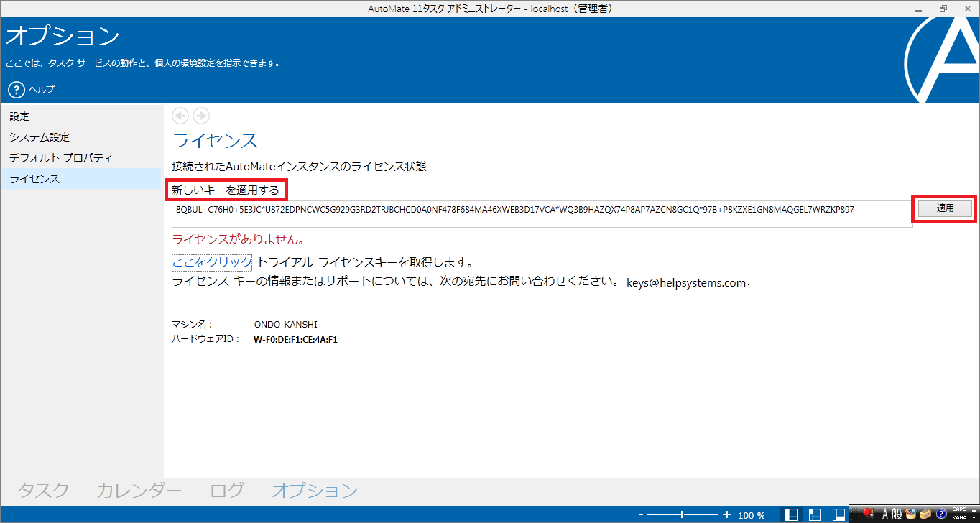The image size is (980, 523).
Task: Click the machine name ONDO-KANSHI
Action: click(286, 325)
